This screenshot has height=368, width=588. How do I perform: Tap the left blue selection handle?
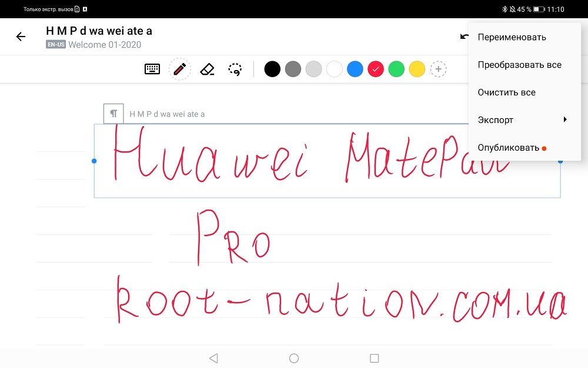click(x=94, y=161)
